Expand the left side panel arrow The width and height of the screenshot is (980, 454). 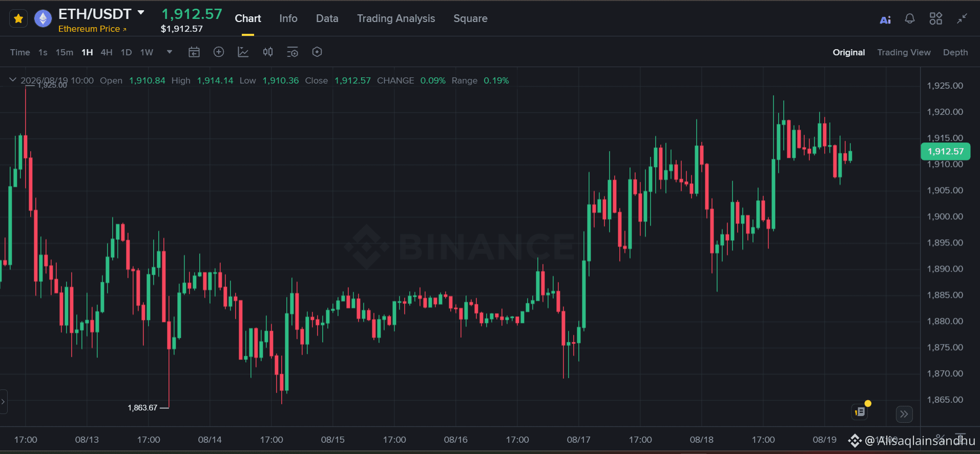[3, 402]
